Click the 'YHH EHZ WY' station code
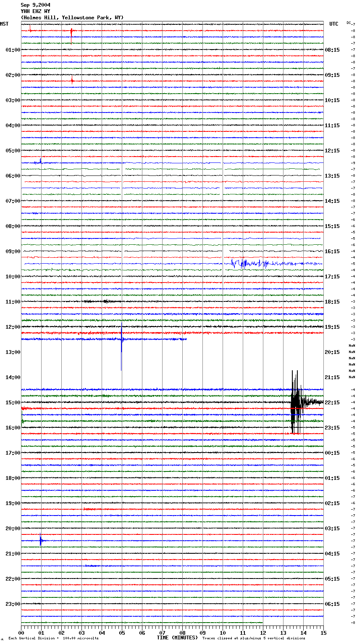 click(x=35, y=11)
